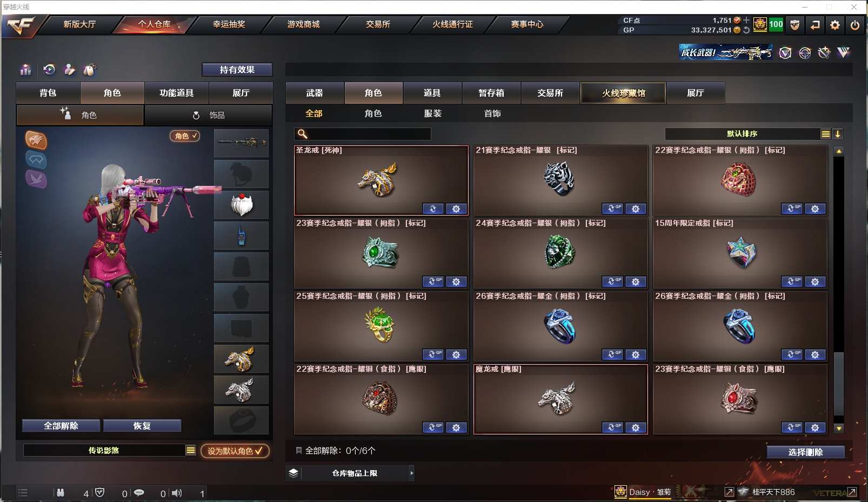Click GP swap icon on 15周年限定戒指

pos(792,282)
